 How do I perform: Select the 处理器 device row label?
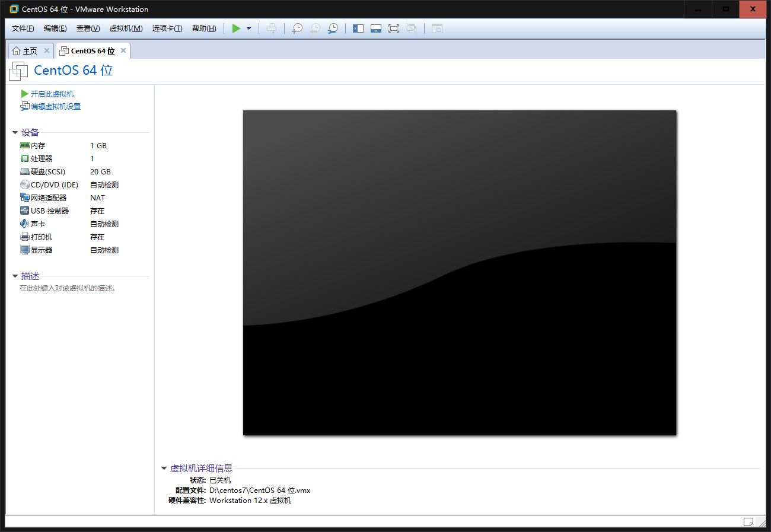click(42, 158)
